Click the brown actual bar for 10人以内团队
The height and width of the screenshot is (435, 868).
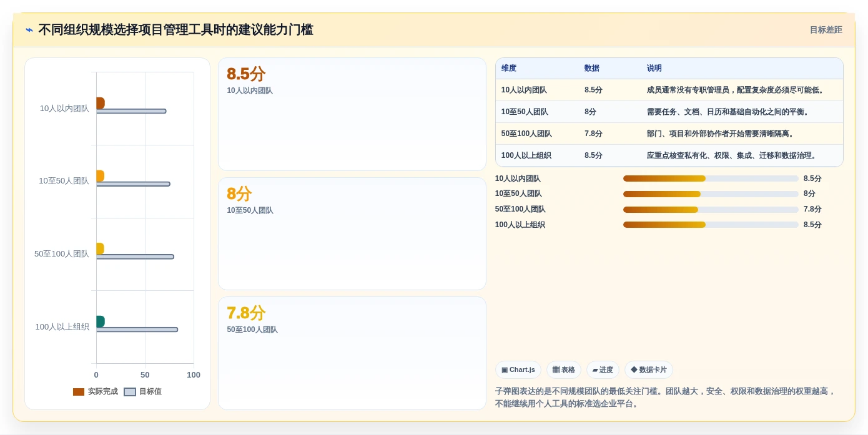point(100,103)
